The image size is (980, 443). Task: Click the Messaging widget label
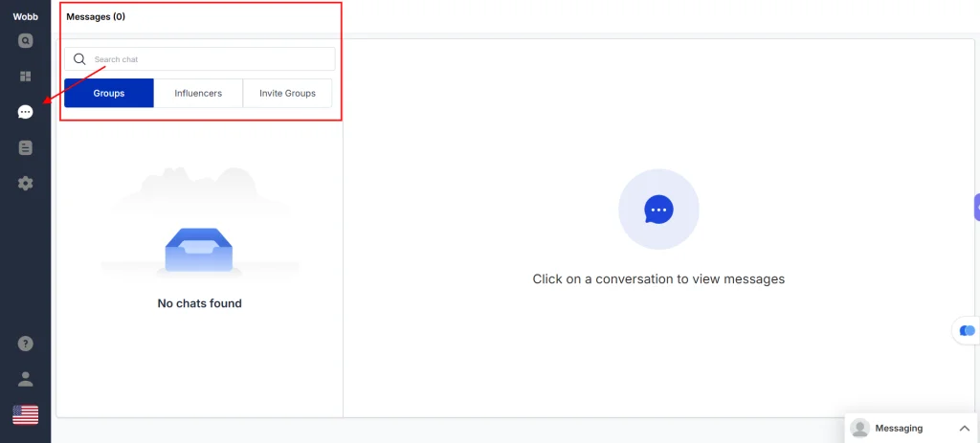900,429
